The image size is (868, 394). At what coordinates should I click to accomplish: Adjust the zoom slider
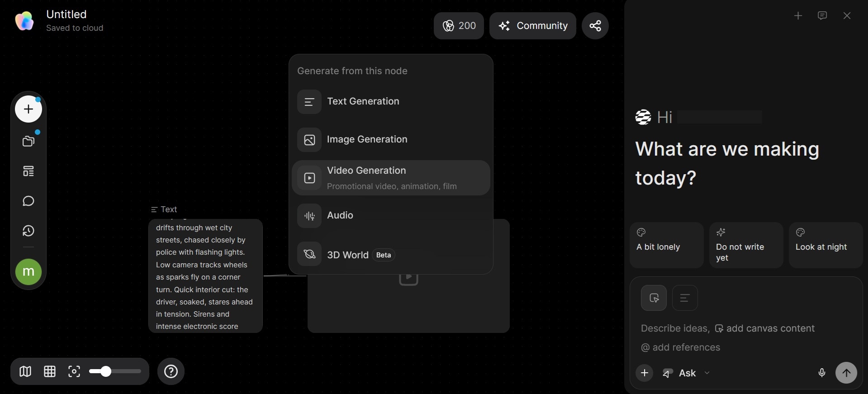point(115,371)
